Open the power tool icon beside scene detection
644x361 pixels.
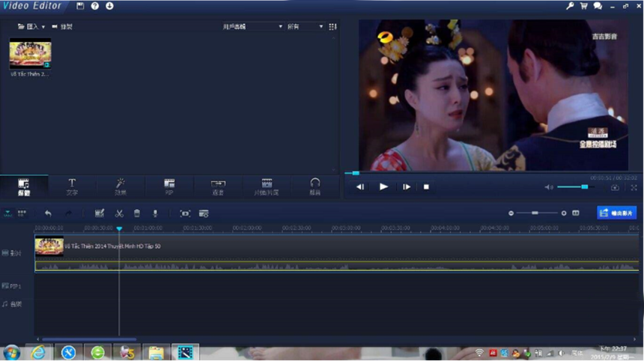(204, 213)
